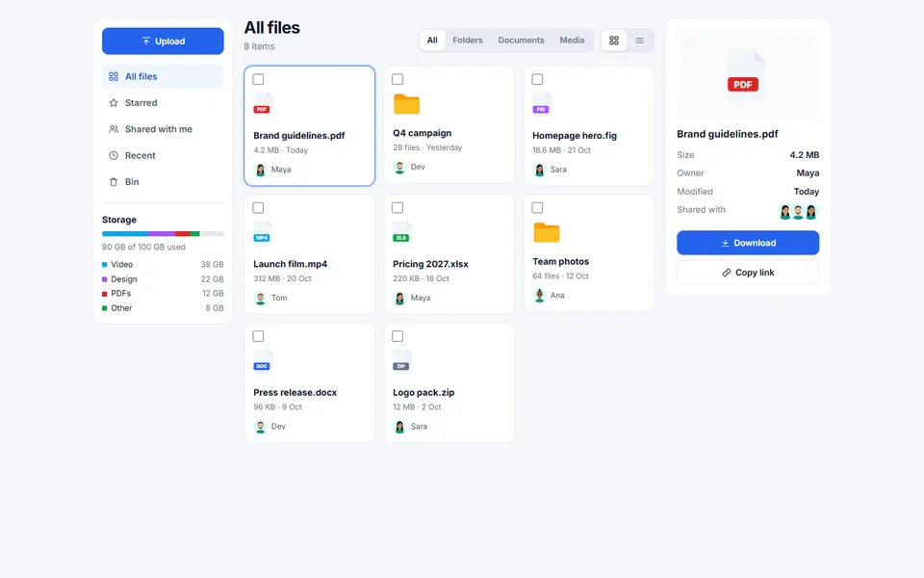
Task: Click the Storage heading
Action: (x=119, y=220)
